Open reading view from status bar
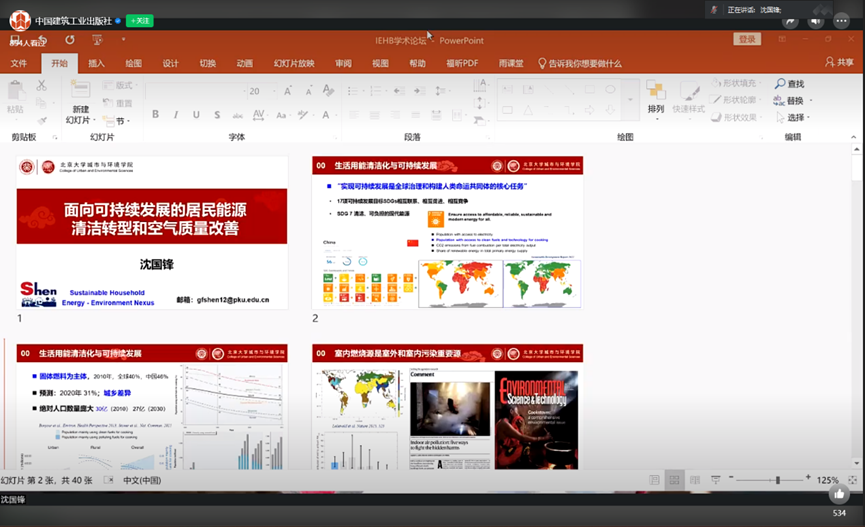The height and width of the screenshot is (527, 865). point(695,481)
